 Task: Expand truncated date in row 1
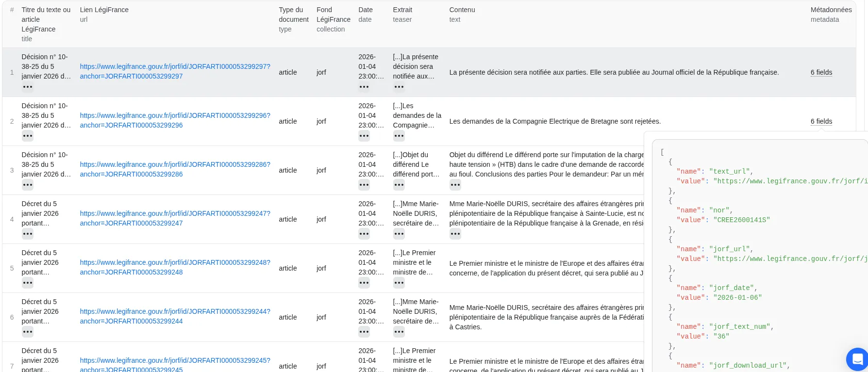pos(364,87)
